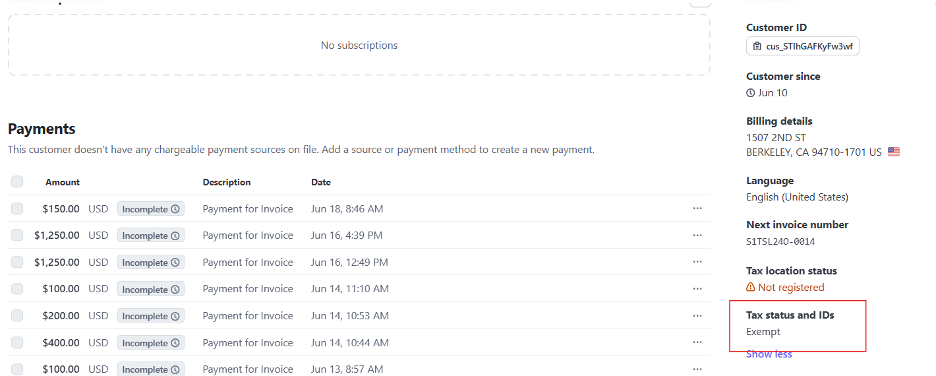
Task: Click the clock icon on the $150.00 Incomplete badge
Action: [x=176, y=209]
